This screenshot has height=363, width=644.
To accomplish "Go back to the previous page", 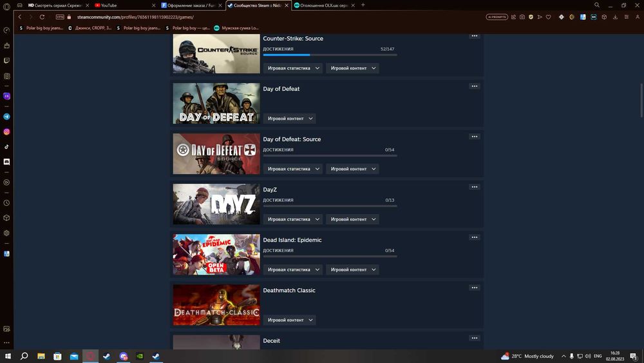I will tap(20, 17).
